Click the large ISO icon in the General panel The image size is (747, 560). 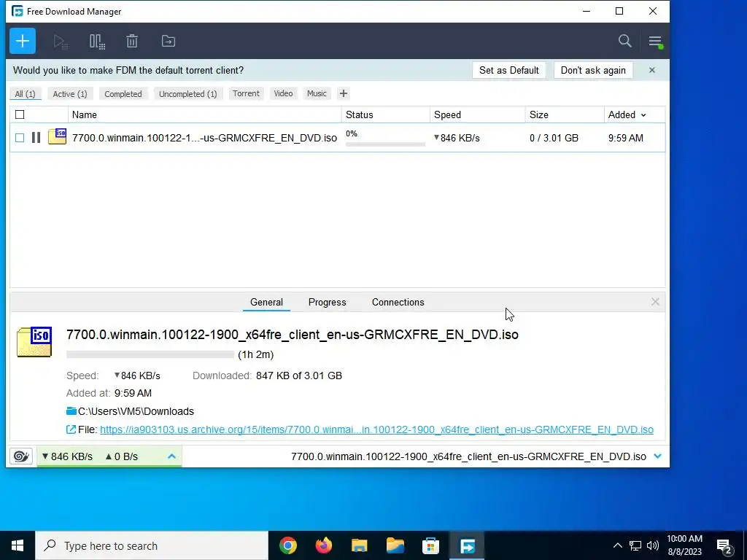(34, 341)
